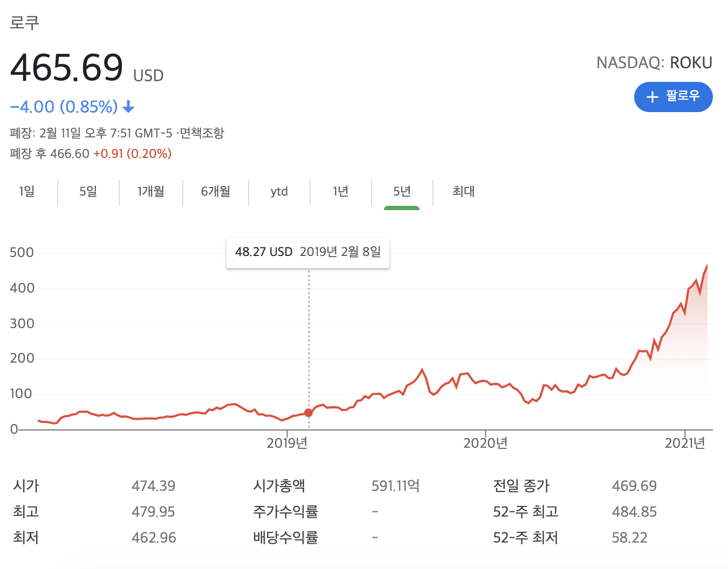Click the 최저 value 462.96
728x569 pixels.
click(x=154, y=538)
